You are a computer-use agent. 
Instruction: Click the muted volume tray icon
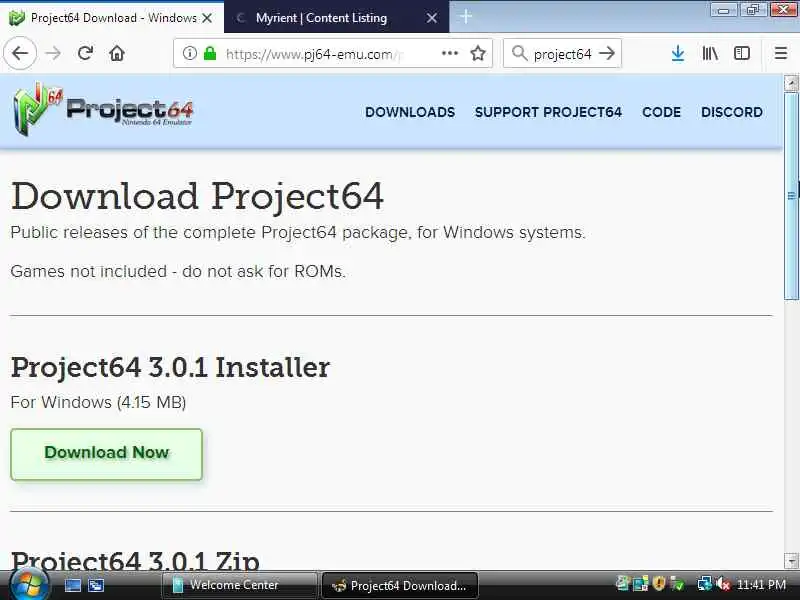pos(723,584)
